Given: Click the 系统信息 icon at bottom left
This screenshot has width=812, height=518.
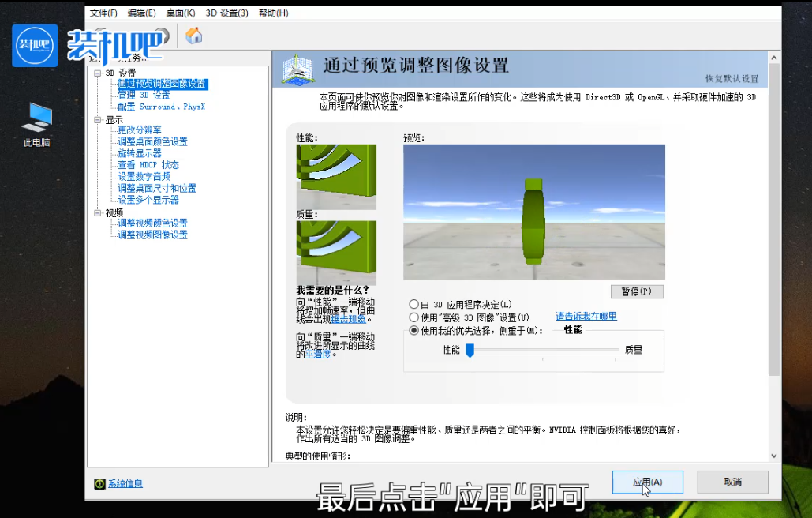Looking at the screenshot, I should point(100,482).
